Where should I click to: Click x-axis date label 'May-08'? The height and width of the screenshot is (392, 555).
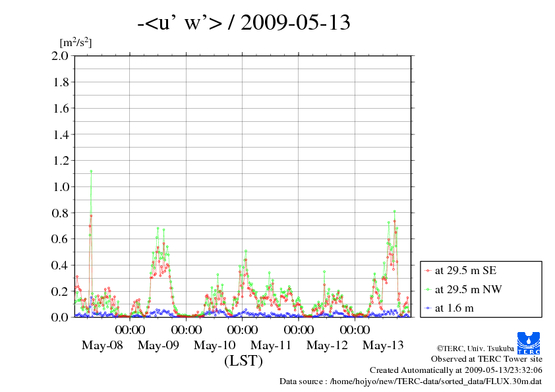[x=102, y=345]
